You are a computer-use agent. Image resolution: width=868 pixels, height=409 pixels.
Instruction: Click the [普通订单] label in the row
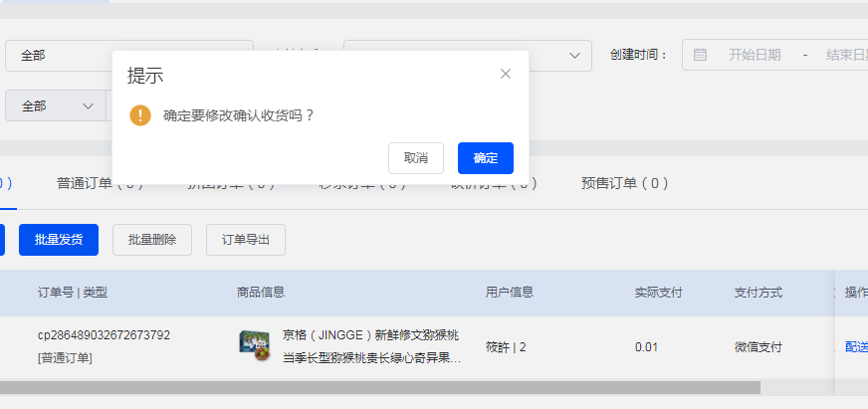click(65, 358)
